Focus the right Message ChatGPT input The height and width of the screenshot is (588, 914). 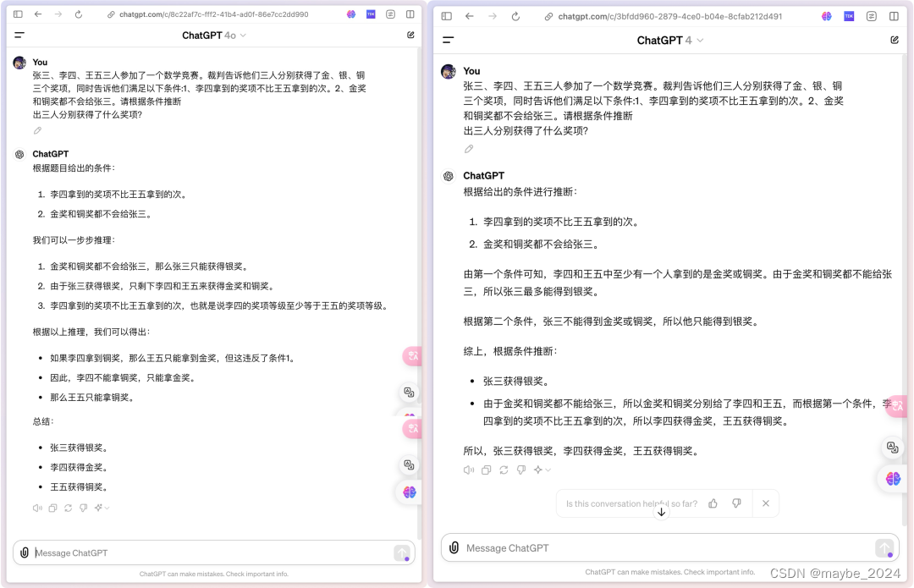(668, 547)
